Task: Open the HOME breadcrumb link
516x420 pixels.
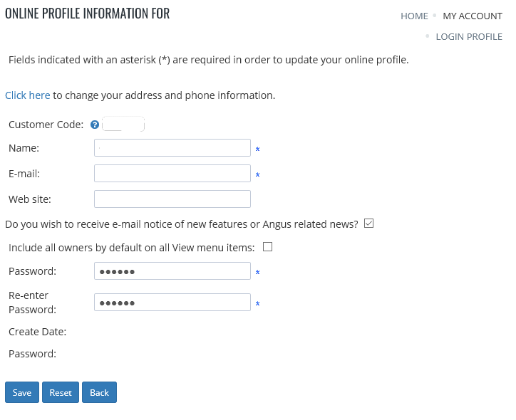Action: [x=414, y=16]
